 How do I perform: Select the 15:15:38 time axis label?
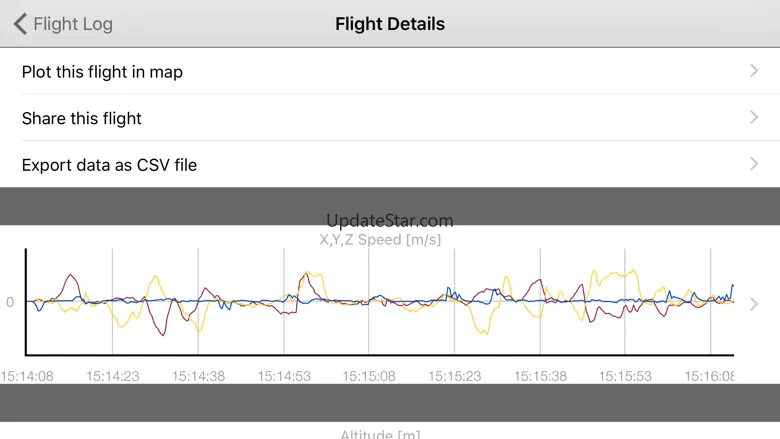click(540, 377)
